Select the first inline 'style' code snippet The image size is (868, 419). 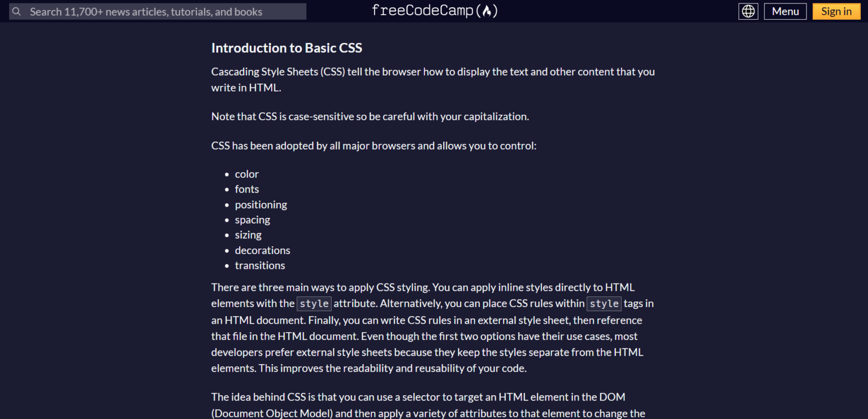(x=314, y=303)
